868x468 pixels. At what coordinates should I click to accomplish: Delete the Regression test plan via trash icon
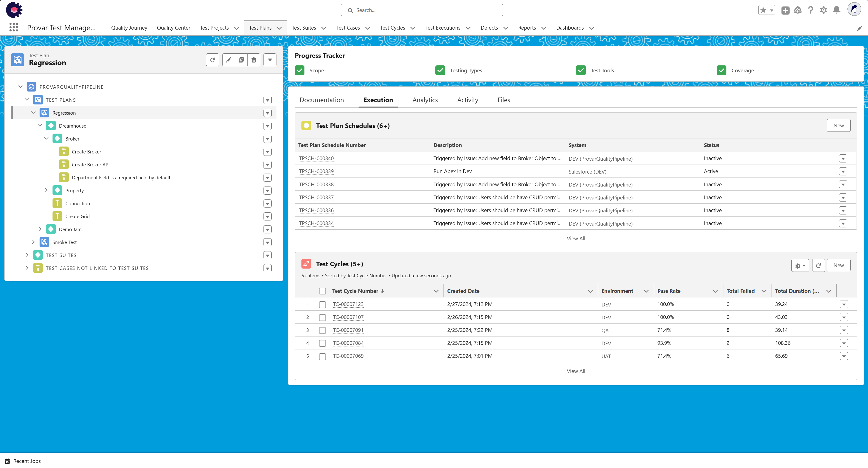coord(254,60)
